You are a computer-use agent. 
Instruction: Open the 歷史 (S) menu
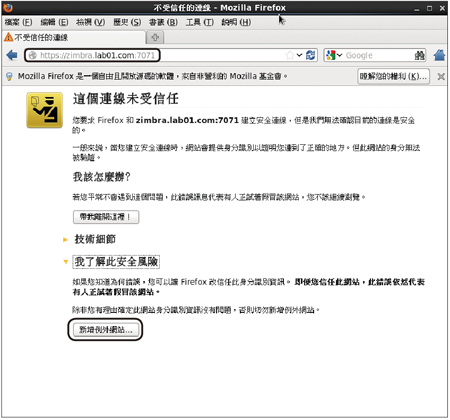[127, 22]
